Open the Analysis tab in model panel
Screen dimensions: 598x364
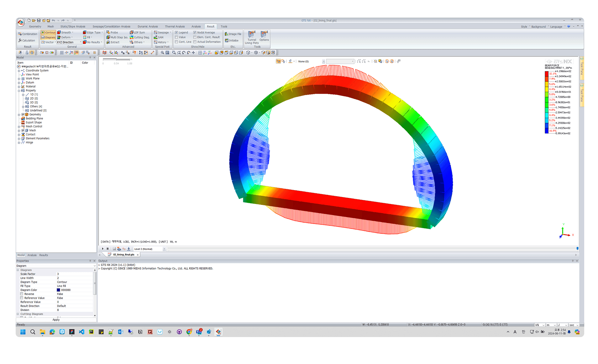(x=32, y=255)
